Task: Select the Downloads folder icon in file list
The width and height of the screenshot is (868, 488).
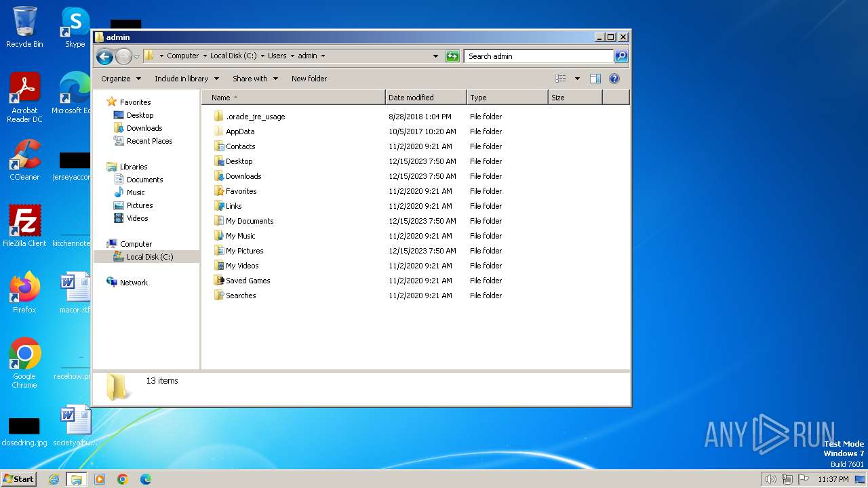Action: tap(218, 176)
